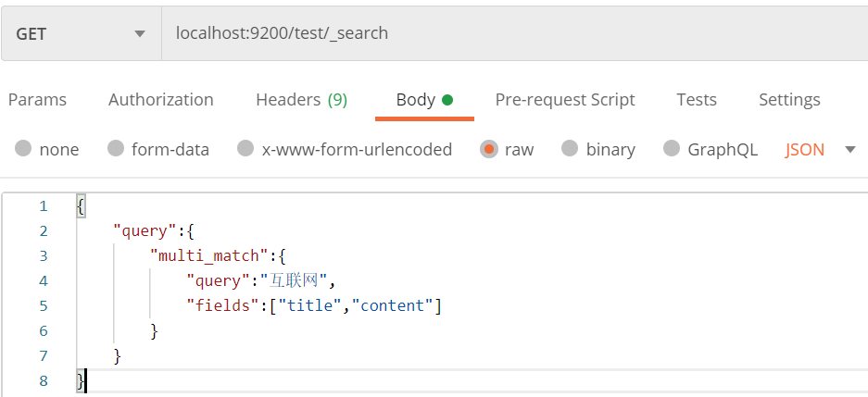868x397 pixels.
Task: Open the Settings tab
Action: pyautogui.click(x=789, y=100)
